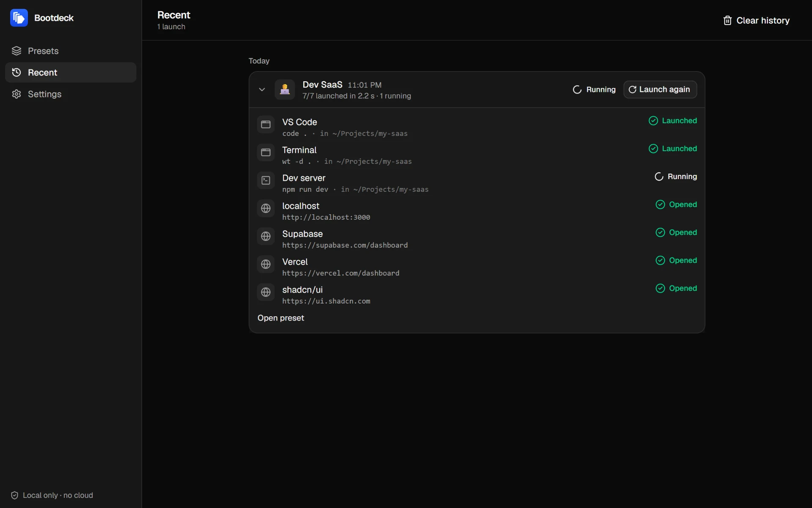Image resolution: width=812 pixels, height=508 pixels.
Task: Click the Dev SaaS preset emoji avatar
Action: (x=285, y=89)
